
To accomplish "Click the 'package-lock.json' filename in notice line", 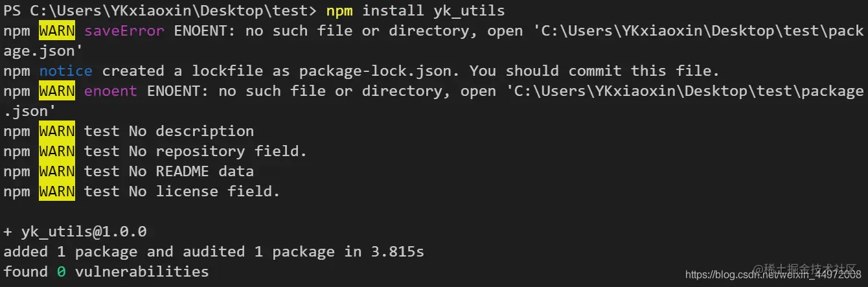I will [385, 71].
